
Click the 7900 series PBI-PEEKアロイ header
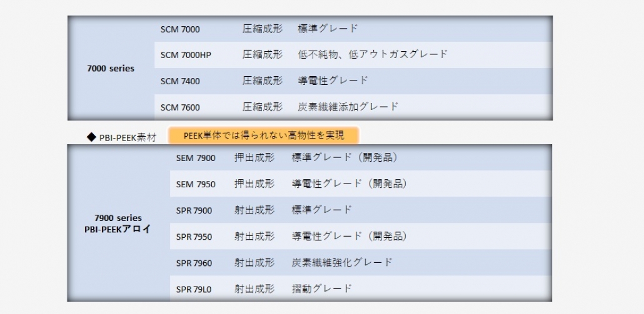click(x=118, y=223)
